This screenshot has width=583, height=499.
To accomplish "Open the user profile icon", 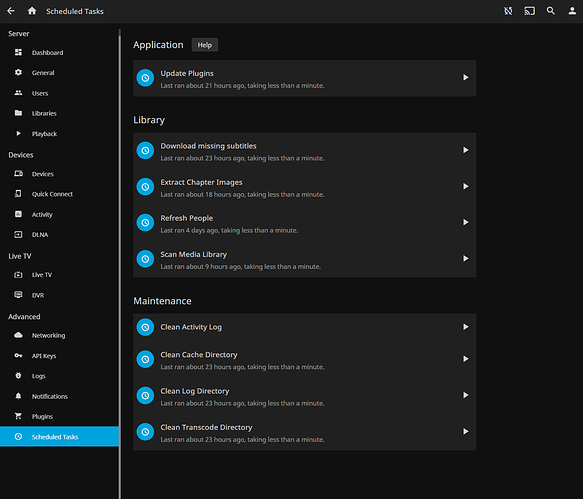I will 572,11.
